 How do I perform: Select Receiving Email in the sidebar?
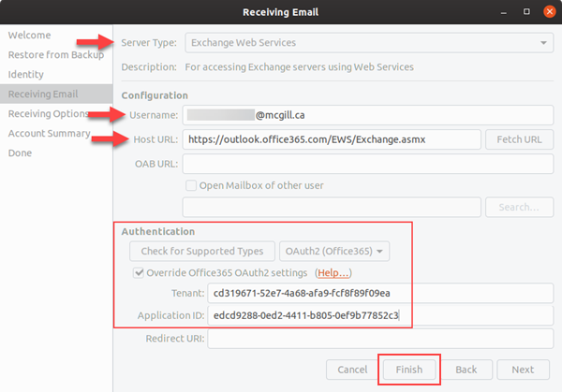56,94
